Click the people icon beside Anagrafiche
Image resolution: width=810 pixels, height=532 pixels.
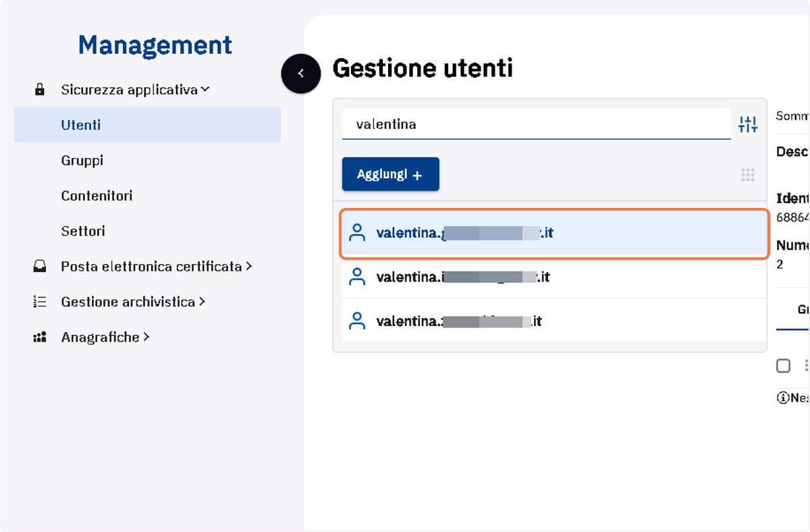point(40,337)
